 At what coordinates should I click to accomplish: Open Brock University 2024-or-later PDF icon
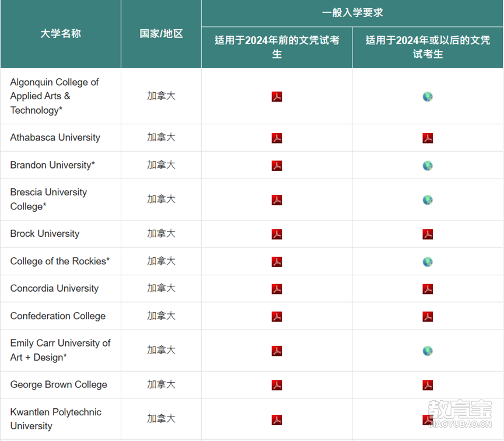[428, 234]
